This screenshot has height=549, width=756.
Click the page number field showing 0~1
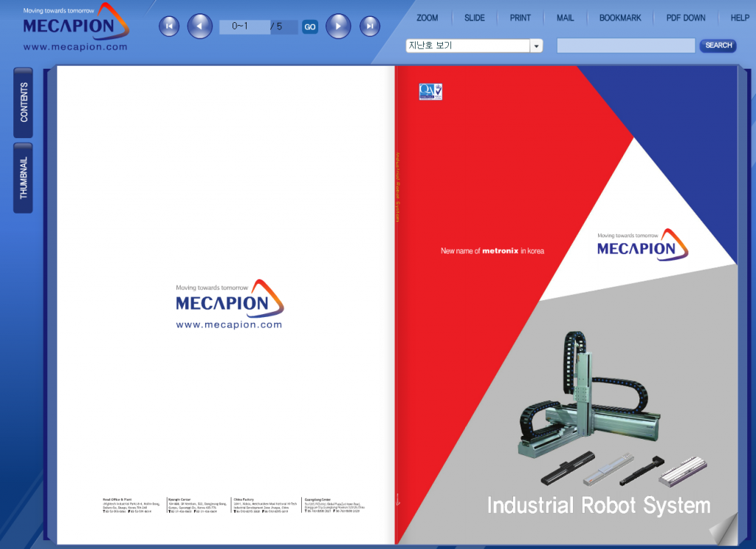[244, 27]
